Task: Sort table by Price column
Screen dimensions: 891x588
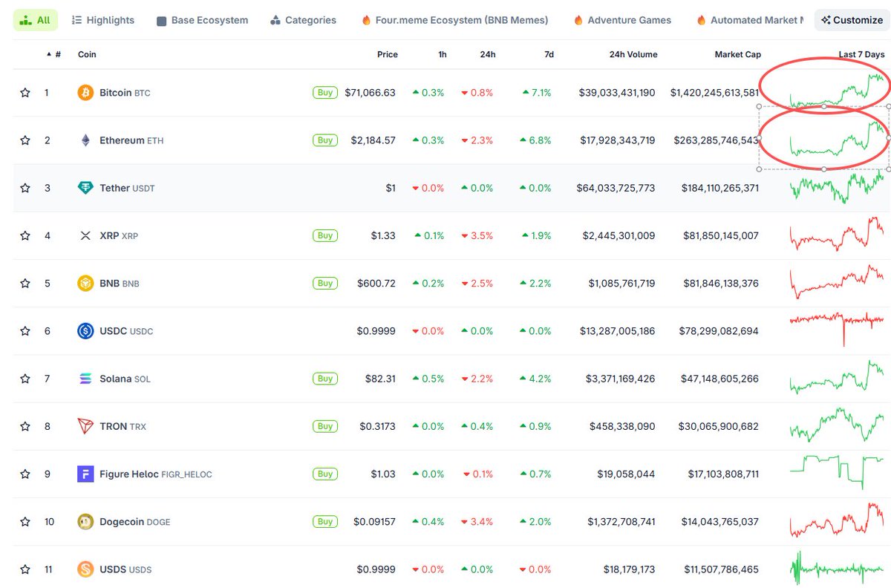Action: pyautogui.click(x=387, y=54)
